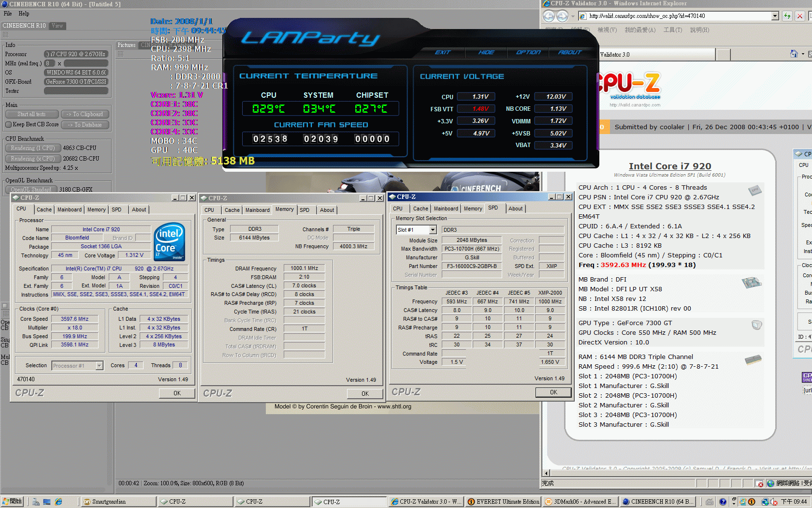Click the IE stop loading red X icon
The width and height of the screenshot is (812, 508).
click(x=800, y=16)
